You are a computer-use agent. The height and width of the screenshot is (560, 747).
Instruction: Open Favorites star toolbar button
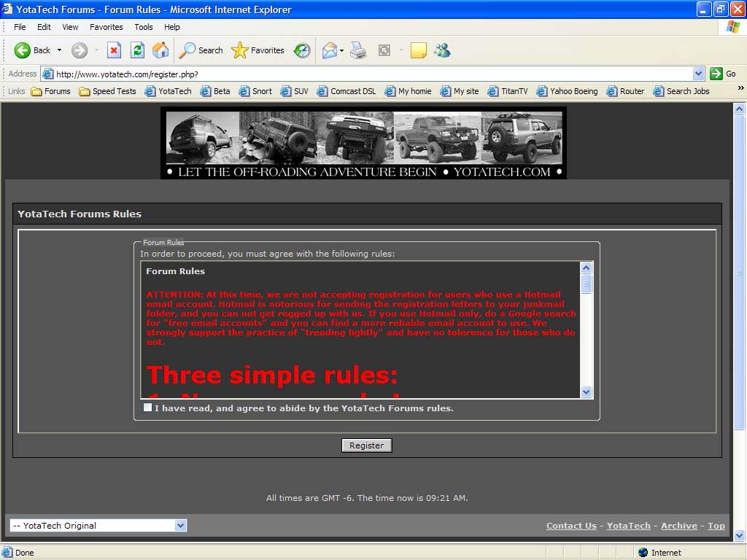(x=258, y=50)
